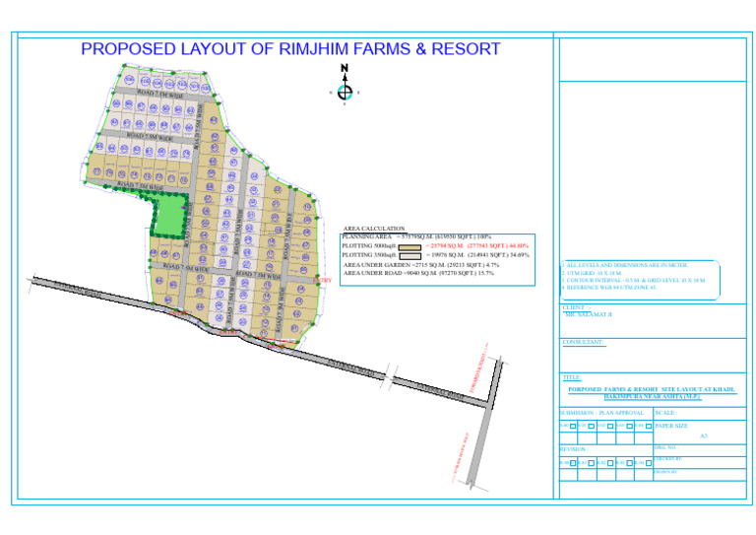Click the 'A3' paper size value
Viewport: 756px width, 535px height.
point(704,436)
